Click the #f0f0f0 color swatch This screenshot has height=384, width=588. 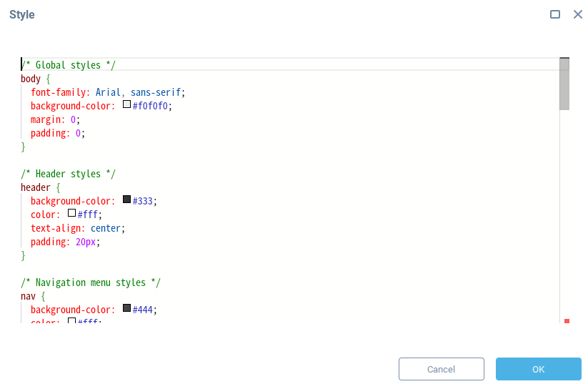126,104
